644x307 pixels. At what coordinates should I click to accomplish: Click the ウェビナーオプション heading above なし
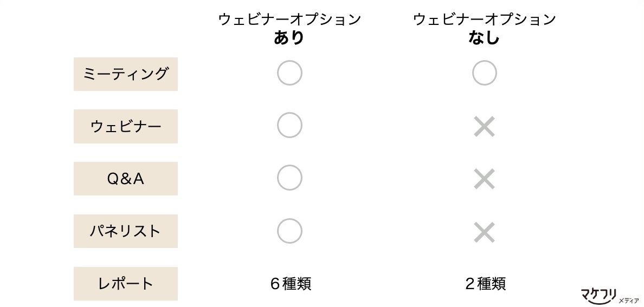pyautogui.click(x=484, y=19)
